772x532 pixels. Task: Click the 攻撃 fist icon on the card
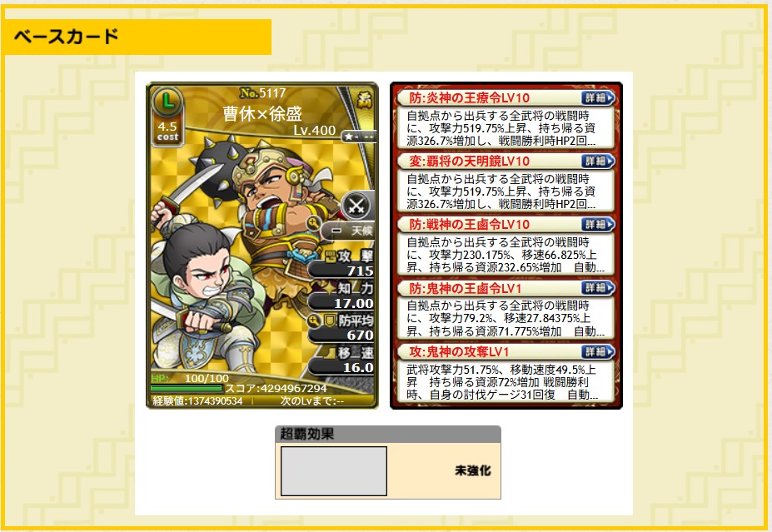tap(331, 256)
